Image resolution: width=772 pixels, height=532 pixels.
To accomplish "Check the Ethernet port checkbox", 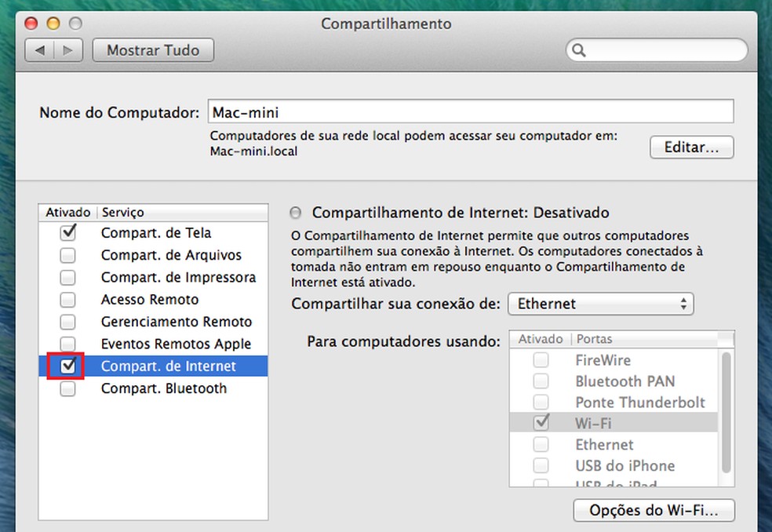I will tap(541, 444).
